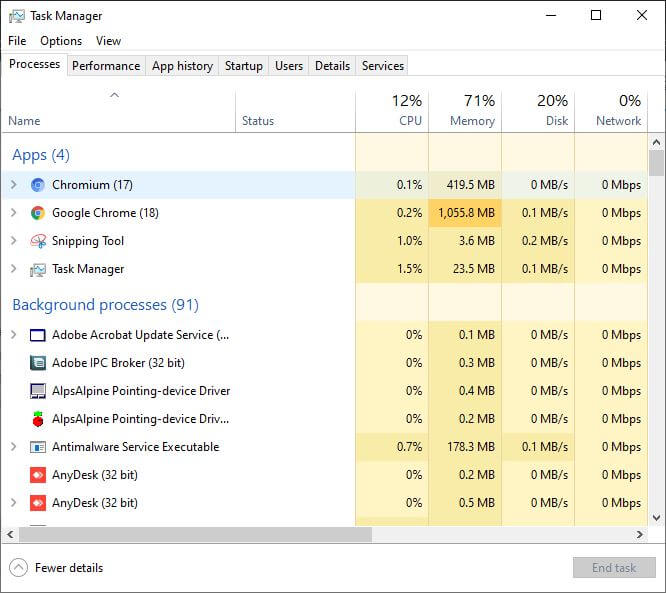Go to the Details tab

332,66
